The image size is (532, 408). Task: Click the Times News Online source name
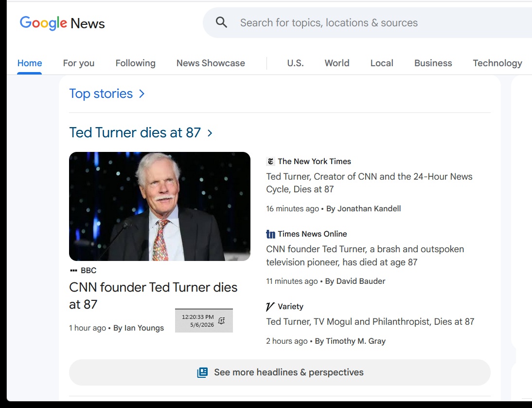312,234
